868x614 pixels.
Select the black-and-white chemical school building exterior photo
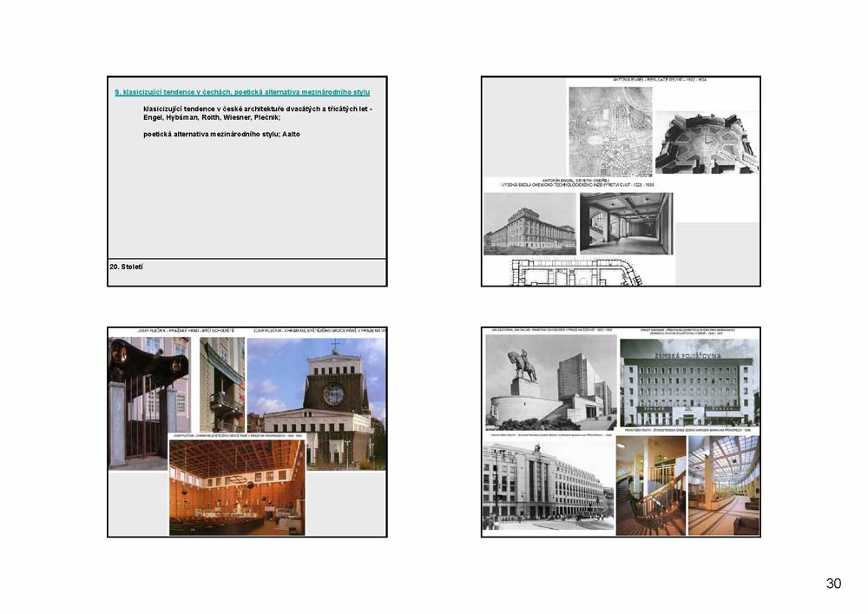click(529, 224)
